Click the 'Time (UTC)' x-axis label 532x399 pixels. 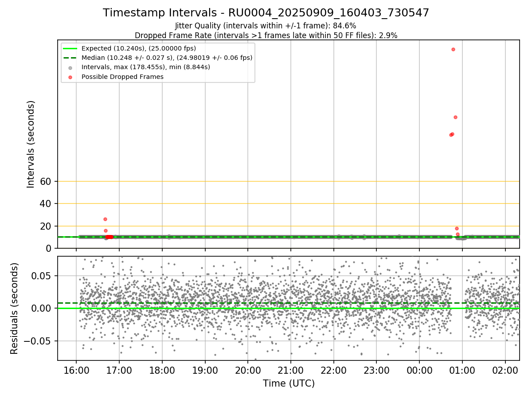(x=289, y=383)
